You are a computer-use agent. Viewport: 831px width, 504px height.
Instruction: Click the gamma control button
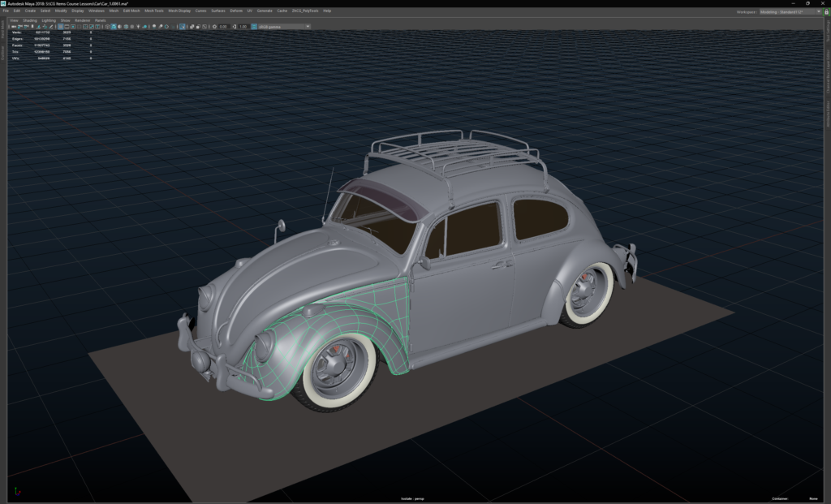tap(234, 26)
